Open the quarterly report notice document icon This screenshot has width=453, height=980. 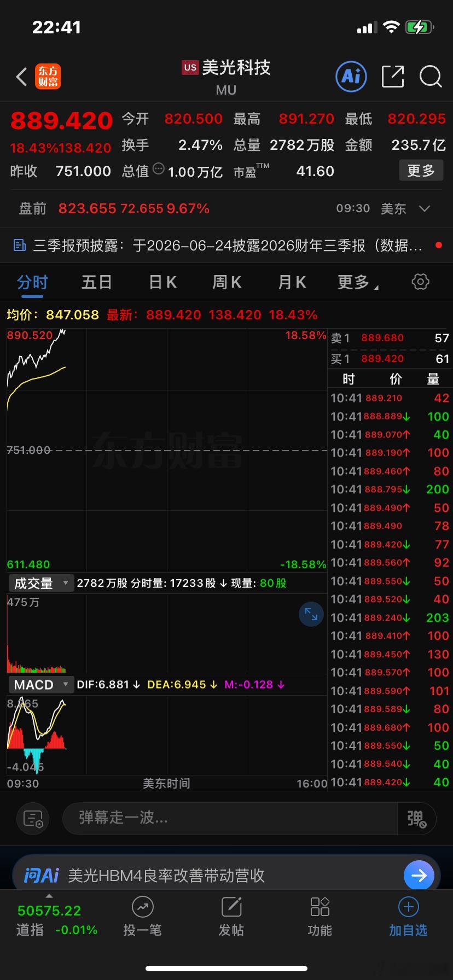[x=20, y=246]
